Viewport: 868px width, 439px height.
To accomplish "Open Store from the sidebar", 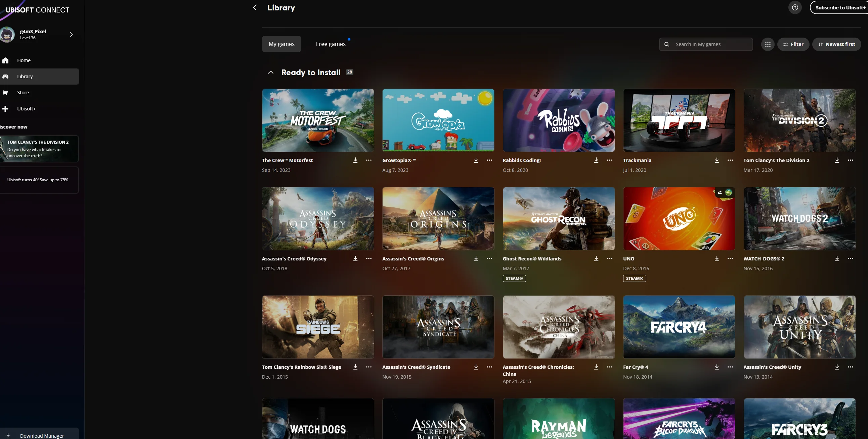I will click(39, 93).
